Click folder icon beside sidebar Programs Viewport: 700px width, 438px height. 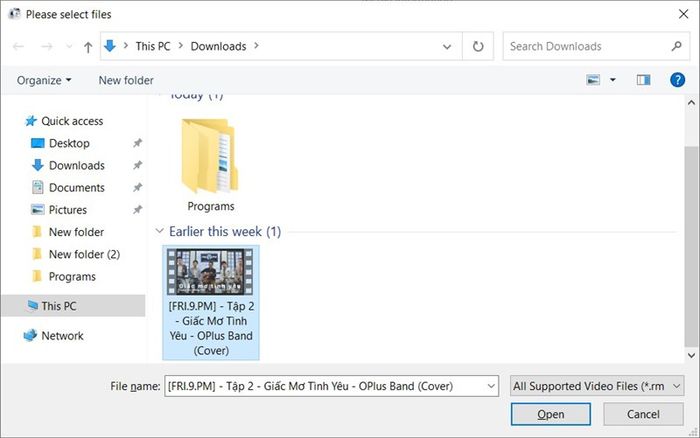pos(38,276)
